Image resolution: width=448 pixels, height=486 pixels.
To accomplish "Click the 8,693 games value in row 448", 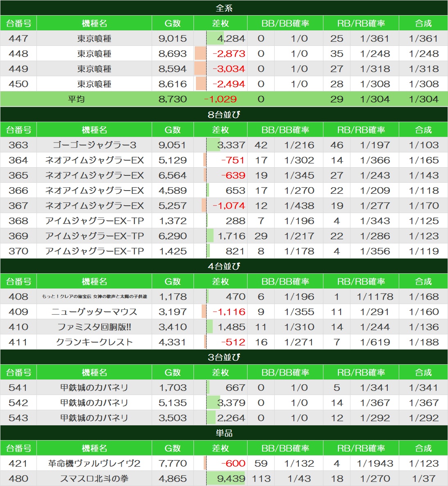I will pos(173,54).
